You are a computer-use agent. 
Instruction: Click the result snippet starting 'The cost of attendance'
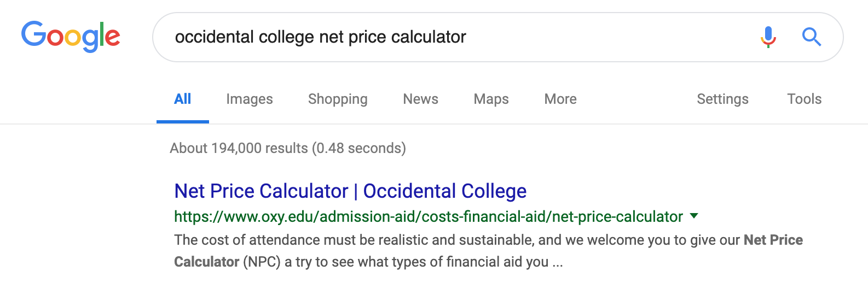coord(488,251)
